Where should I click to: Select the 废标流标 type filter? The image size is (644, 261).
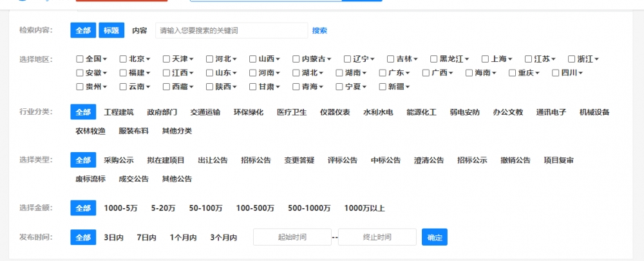(90, 179)
